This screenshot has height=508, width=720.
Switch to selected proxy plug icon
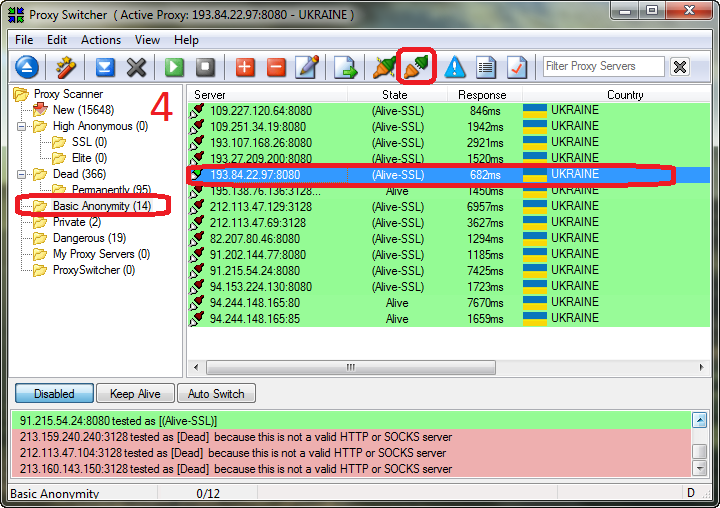tap(416, 67)
